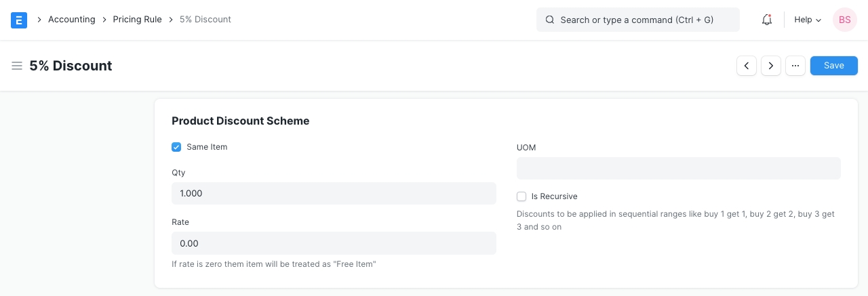Enable the Is Recursive checkbox
This screenshot has height=296, width=868.
(521, 196)
